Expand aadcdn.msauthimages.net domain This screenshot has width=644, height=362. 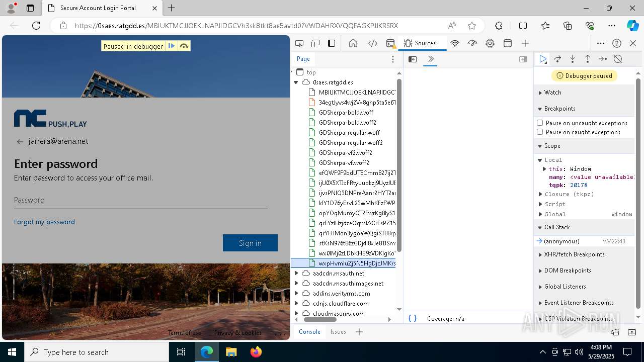coord(296,283)
